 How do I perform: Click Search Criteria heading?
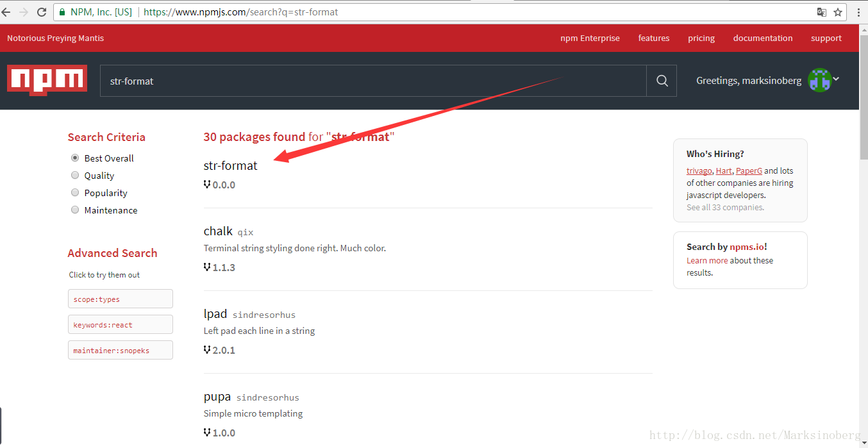coord(106,137)
